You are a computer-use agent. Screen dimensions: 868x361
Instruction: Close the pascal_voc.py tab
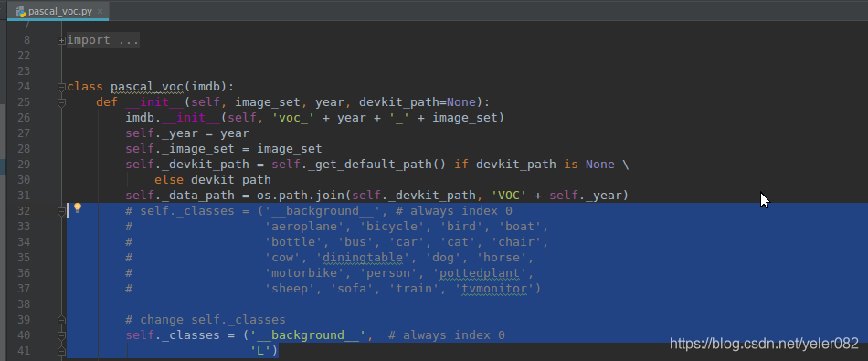100,11
